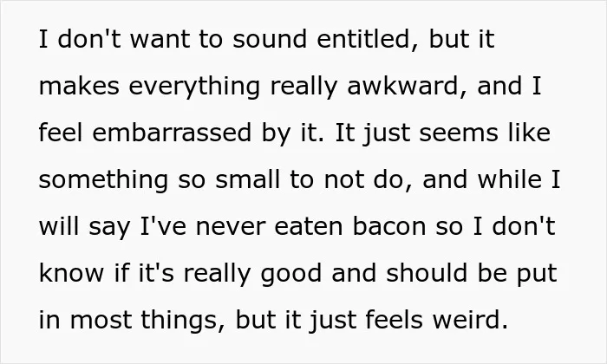Click the word "should"
This screenshot has width=607, height=364.
pos(427,273)
